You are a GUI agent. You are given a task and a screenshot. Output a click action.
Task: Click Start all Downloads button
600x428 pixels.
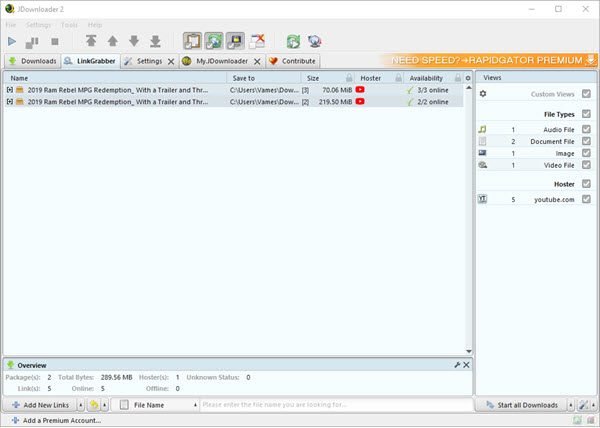tap(521, 405)
